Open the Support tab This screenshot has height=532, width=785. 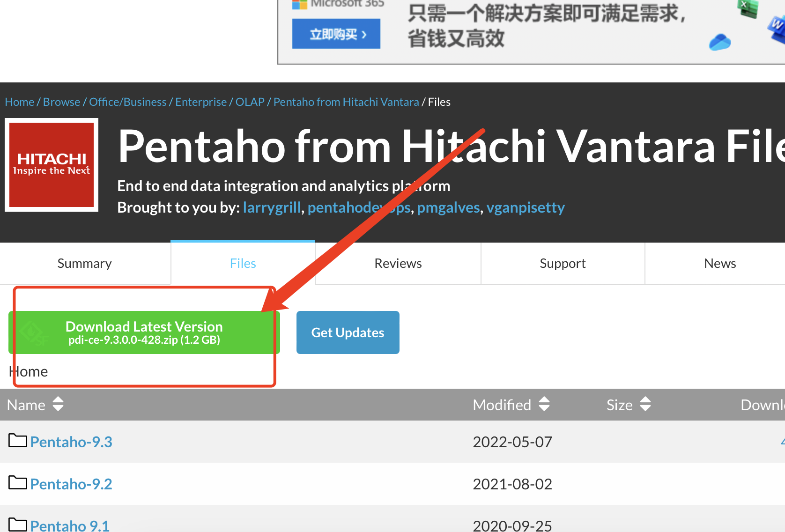pyautogui.click(x=563, y=263)
